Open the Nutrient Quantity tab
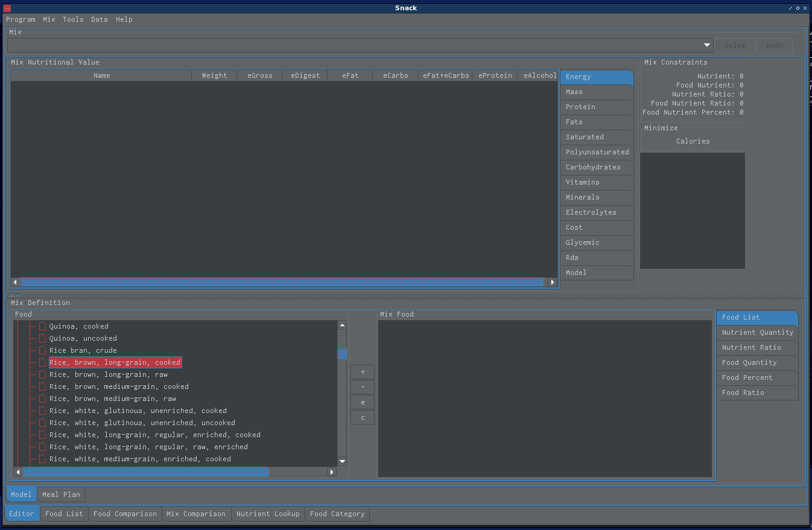 coord(757,332)
